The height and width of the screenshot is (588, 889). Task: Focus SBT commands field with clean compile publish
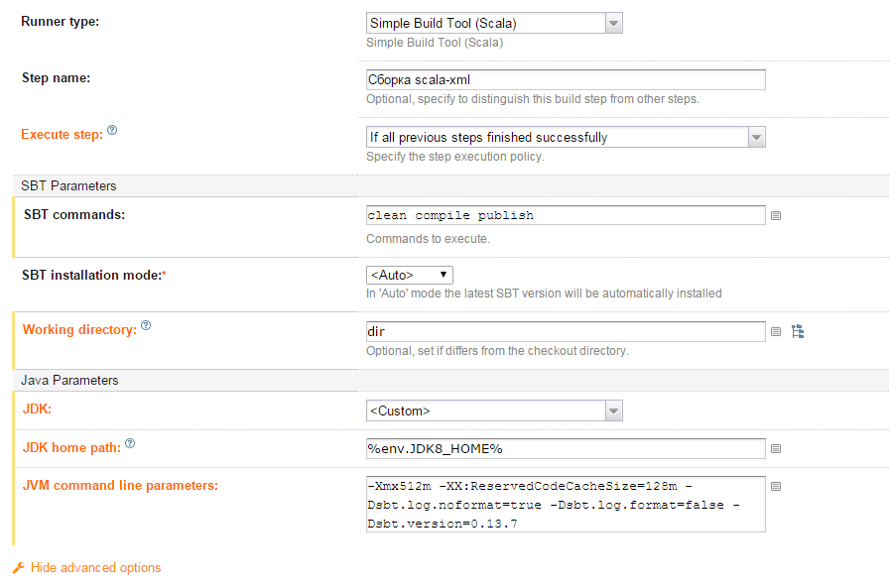click(566, 215)
